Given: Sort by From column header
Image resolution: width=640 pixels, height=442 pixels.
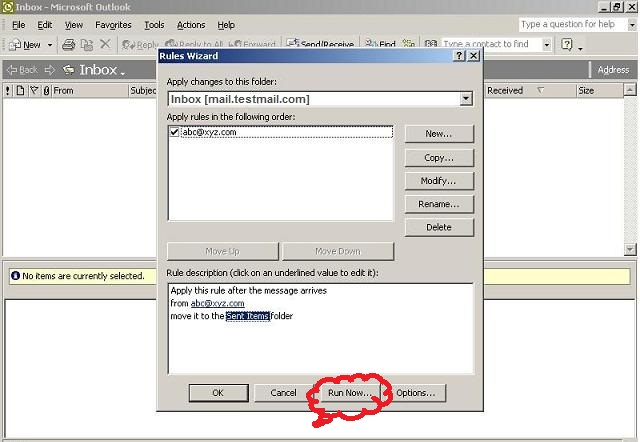Looking at the screenshot, I should point(90,91).
